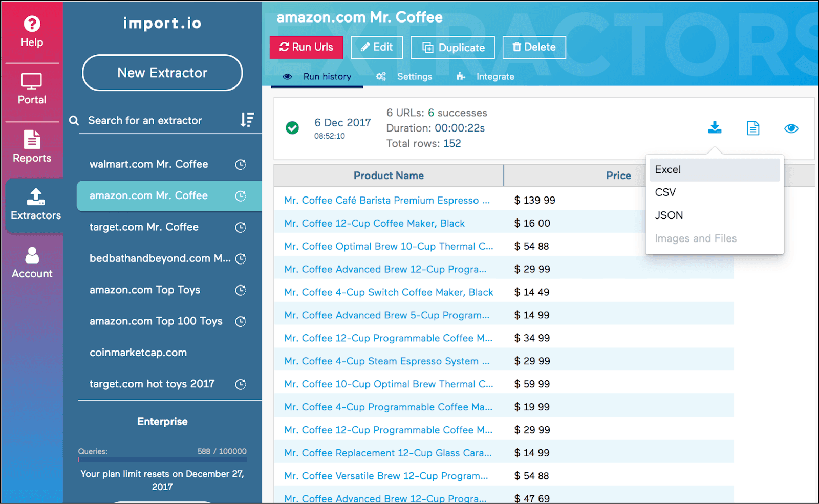Choose JSON download format
Viewport: 819px width, 504px height.
pos(715,215)
